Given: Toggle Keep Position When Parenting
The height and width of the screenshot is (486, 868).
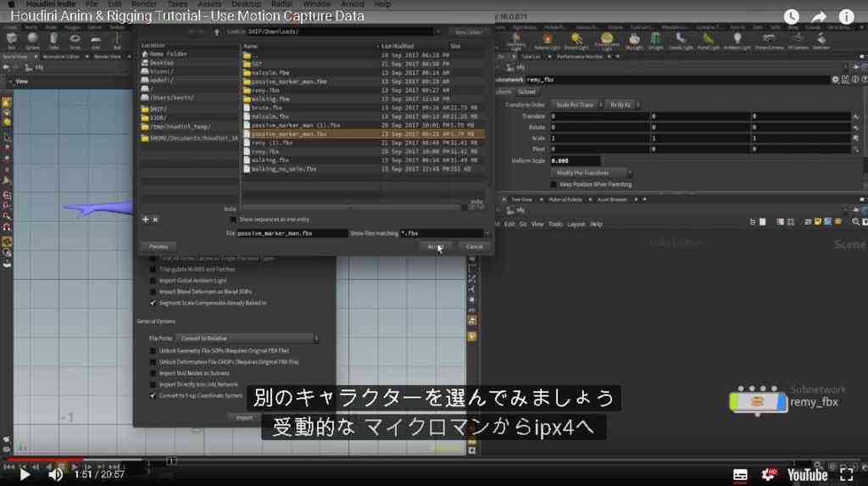Looking at the screenshot, I should [554, 185].
